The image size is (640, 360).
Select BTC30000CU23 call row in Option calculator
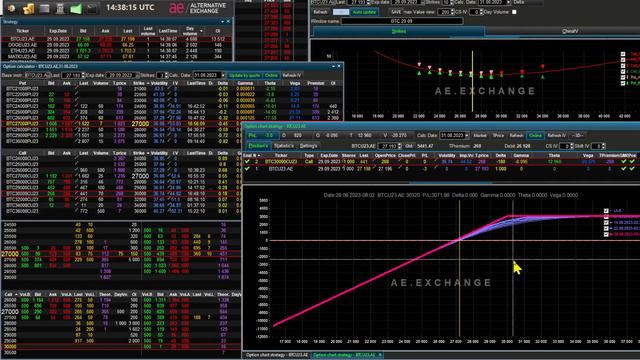(121, 193)
